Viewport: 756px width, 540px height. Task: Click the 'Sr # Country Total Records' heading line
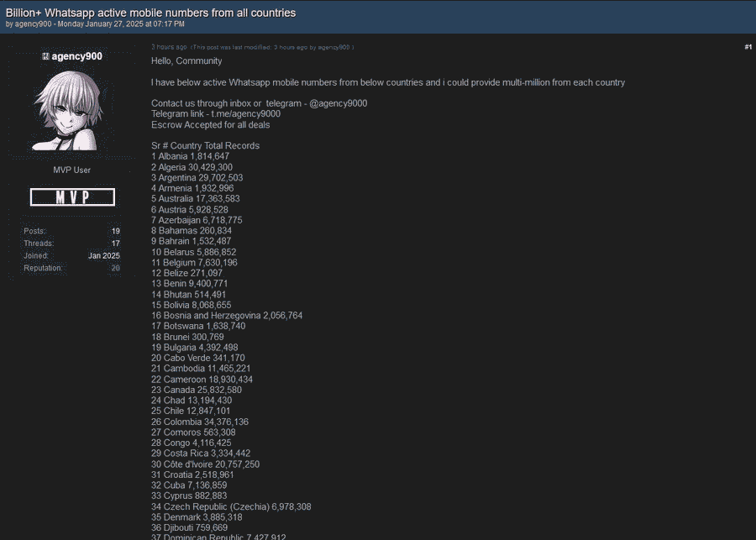coord(205,146)
